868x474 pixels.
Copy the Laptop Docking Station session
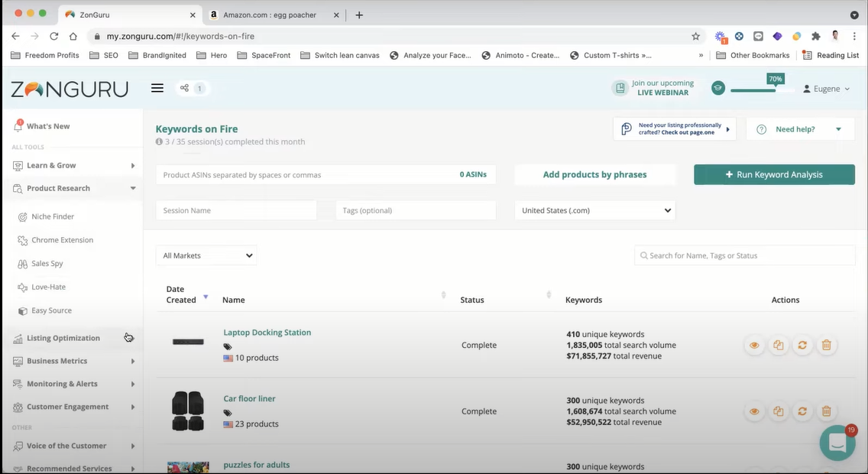(x=779, y=345)
